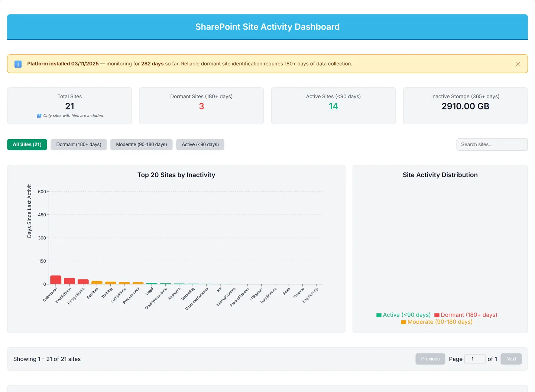Viewport: 535px width, 392px height.
Task: Click the Finance axis label
Action: pos(299,293)
